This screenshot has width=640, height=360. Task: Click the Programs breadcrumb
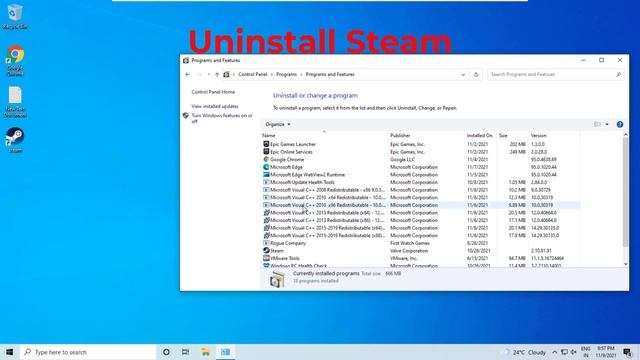tap(287, 74)
